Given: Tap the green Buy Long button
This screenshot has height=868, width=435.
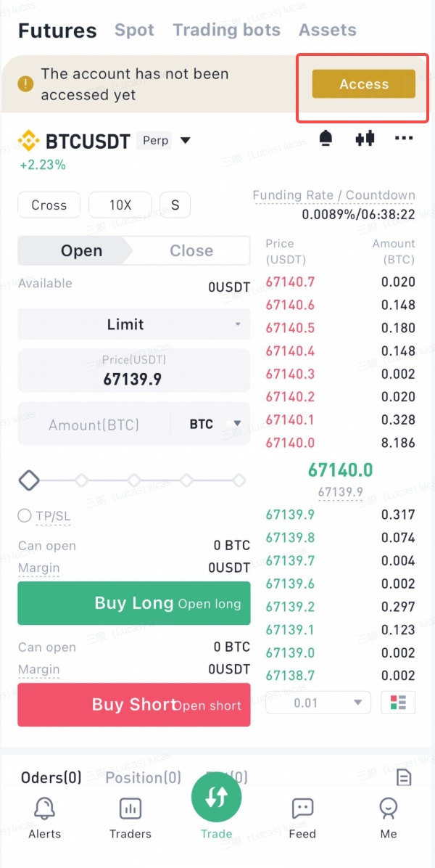Looking at the screenshot, I should (133, 603).
